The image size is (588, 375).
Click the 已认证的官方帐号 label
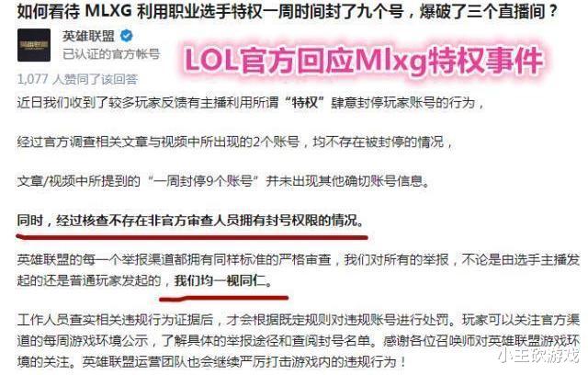pos(111,55)
